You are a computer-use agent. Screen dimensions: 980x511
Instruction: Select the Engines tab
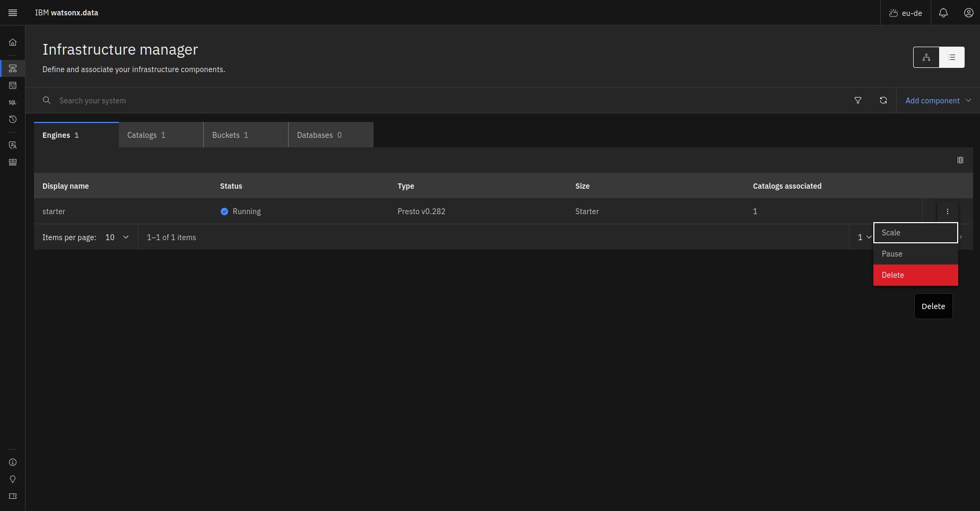(76, 135)
